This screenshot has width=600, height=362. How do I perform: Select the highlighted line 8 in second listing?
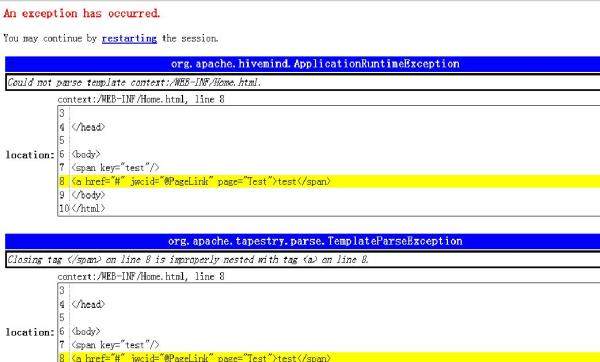click(x=329, y=357)
